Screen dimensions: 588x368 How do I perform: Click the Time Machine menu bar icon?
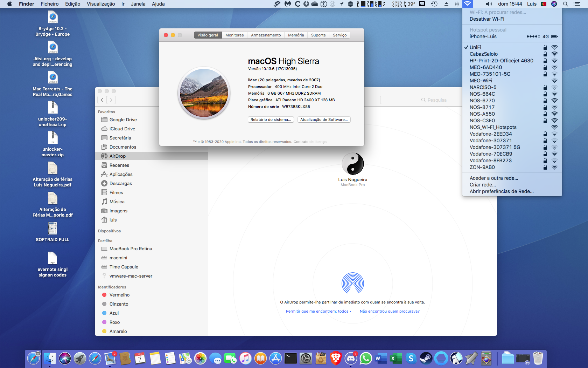point(434,4)
